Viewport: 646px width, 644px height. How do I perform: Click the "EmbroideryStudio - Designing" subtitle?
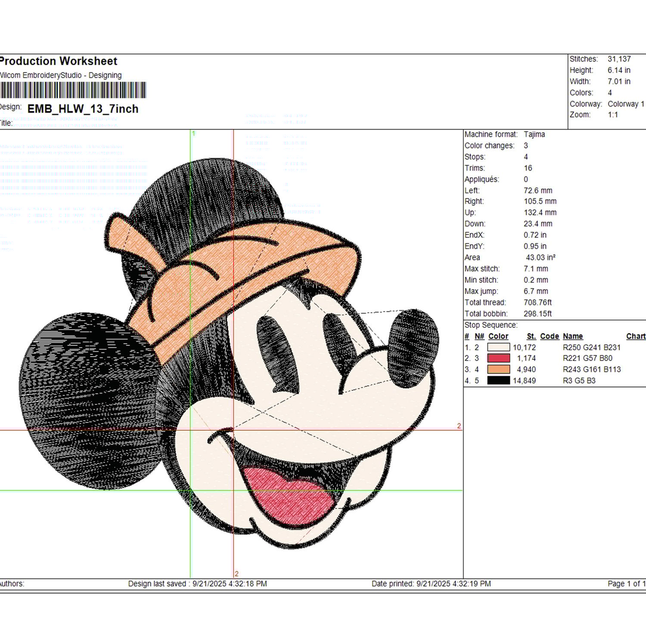(x=72, y=75)
